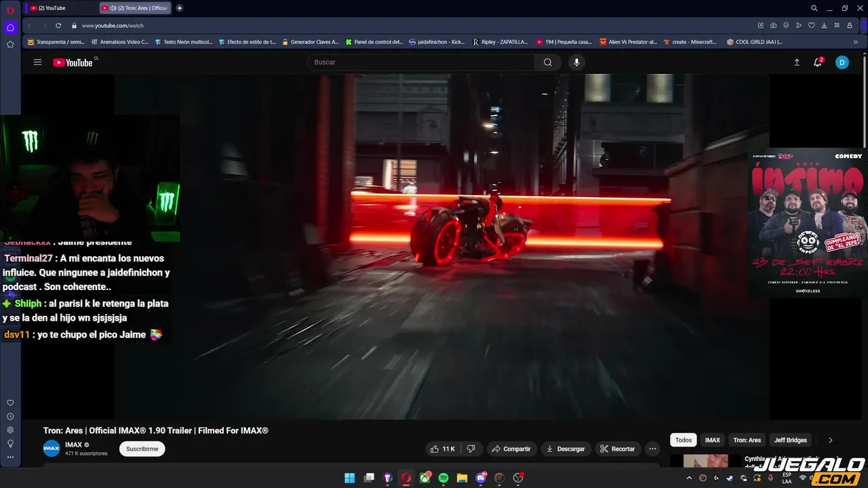Open Spotify from the taskbar
Image resolution: width=868 pixels, height=488 pixels.
pyautogui.click(x=443, y=478)
